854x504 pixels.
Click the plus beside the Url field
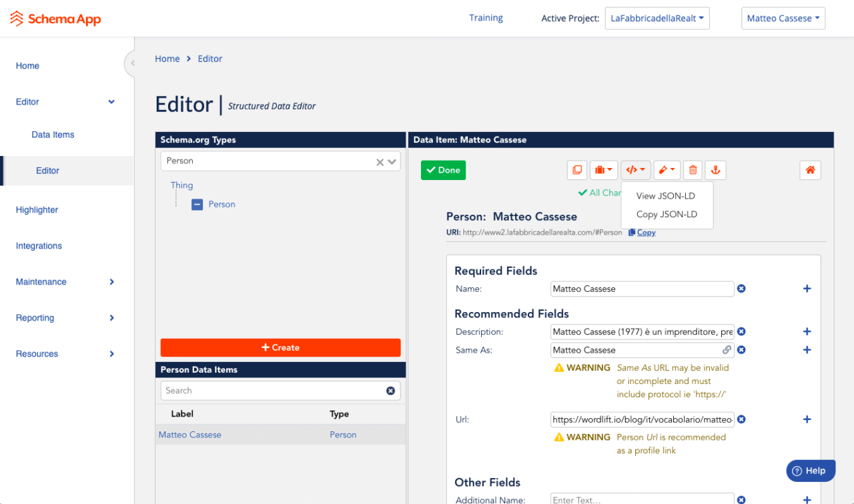807,419
